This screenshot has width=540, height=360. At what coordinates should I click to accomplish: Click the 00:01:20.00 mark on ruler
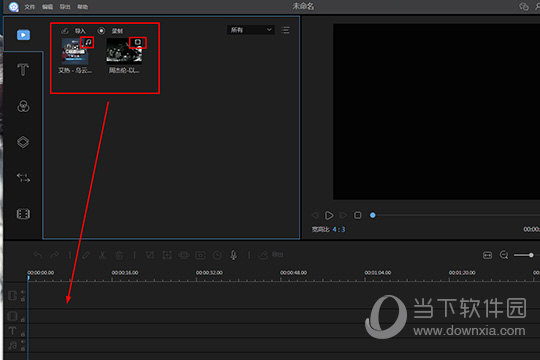(462, 273)
